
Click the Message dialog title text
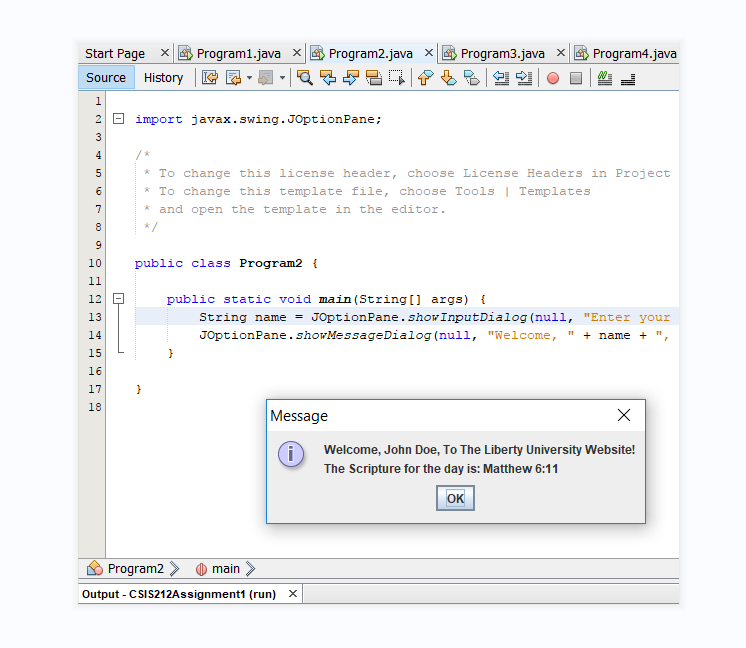click(299, 416)
